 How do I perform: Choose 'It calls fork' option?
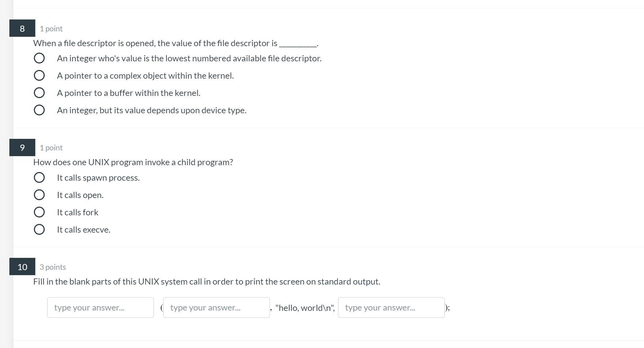[39, 212]
